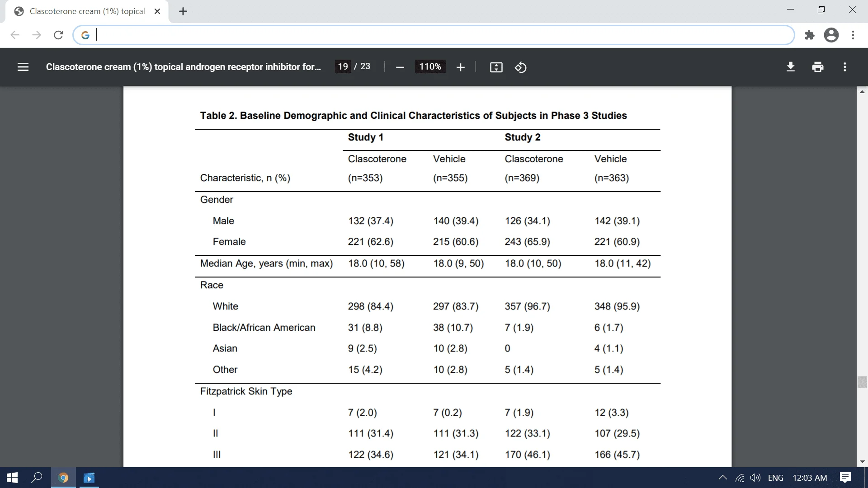Click the cell '12 (3.3)'
The height and width of the screenshot is (488, 868).
coord(611,412)
